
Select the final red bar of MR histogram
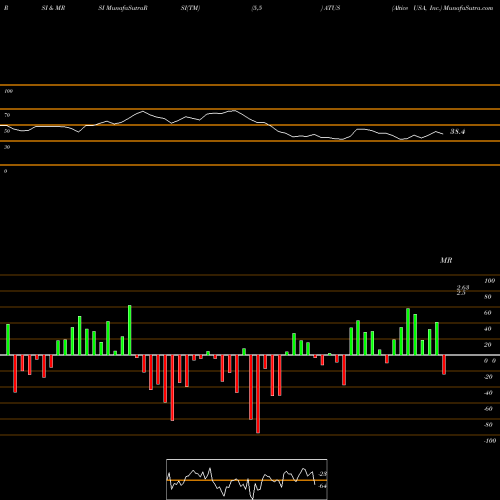click(x=444, y=365)
